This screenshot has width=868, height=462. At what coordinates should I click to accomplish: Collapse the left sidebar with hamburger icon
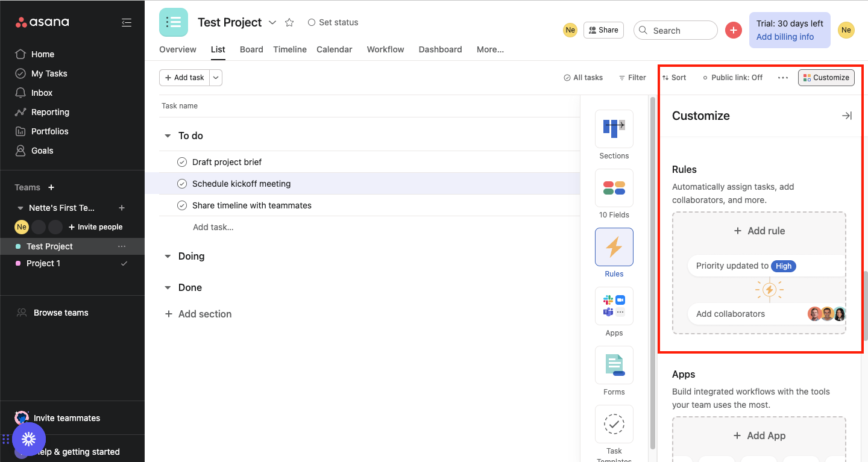[127, 22]
